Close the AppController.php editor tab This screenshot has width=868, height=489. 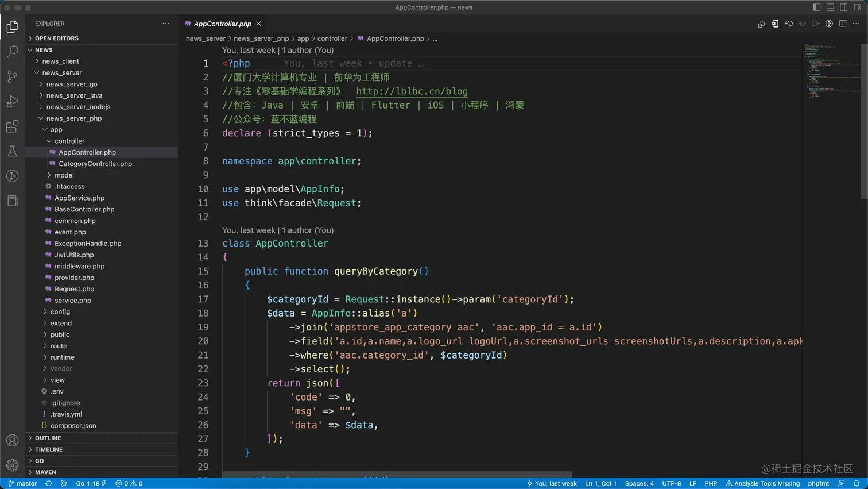(x=259, y=24)
